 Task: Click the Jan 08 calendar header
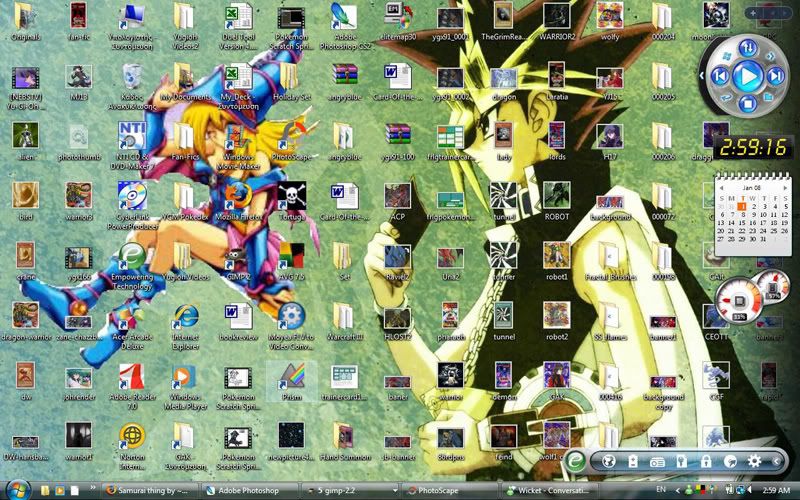pos(751,187)
